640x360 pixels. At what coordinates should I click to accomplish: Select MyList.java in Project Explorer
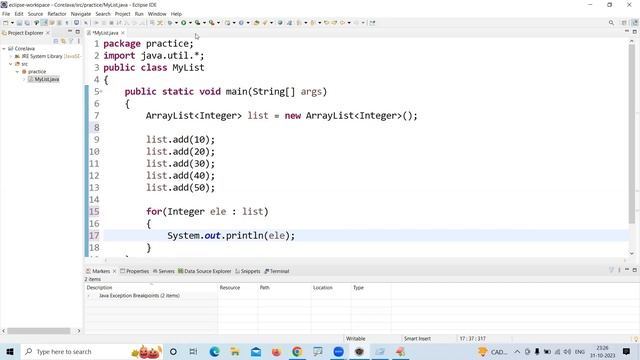click(44, 79)
